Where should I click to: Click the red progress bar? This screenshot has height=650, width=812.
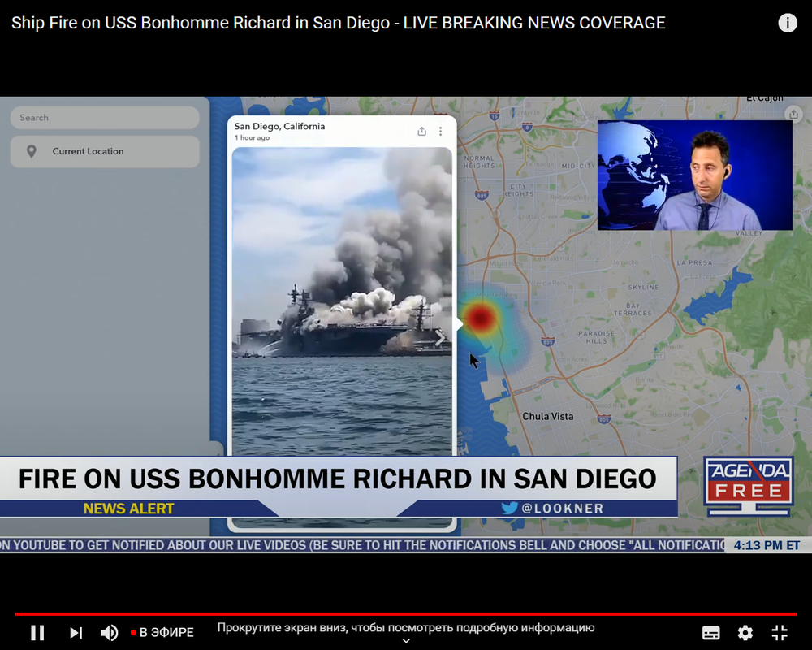point(405,614)
